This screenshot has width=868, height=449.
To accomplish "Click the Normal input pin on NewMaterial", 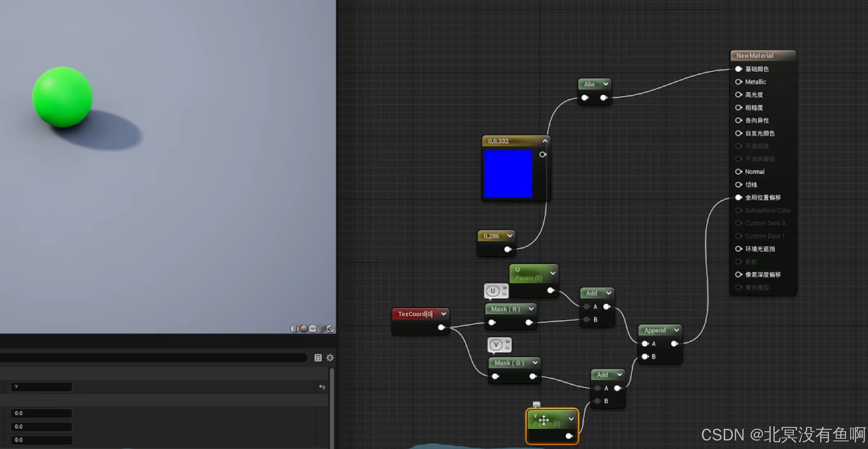I will pos(738,172).
